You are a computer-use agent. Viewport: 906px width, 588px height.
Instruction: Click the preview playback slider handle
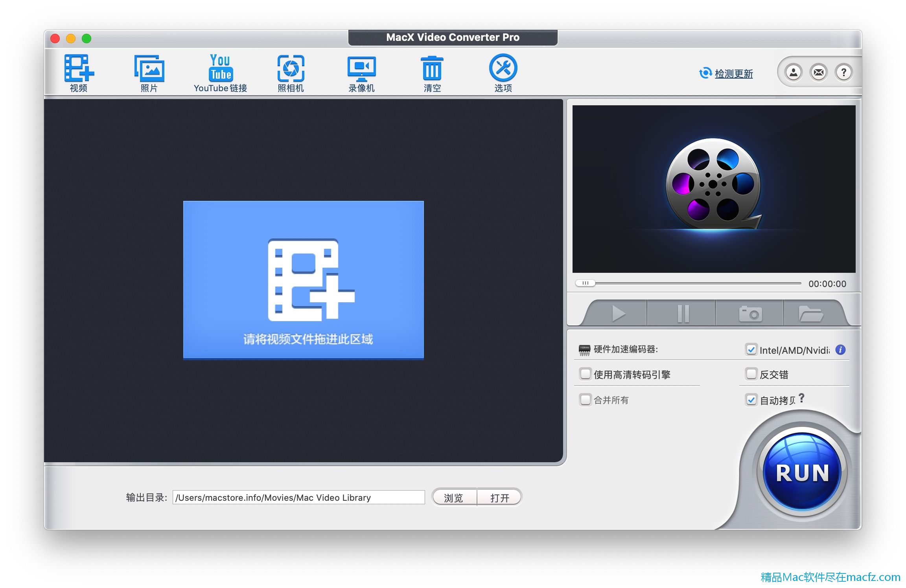point(585,283)
